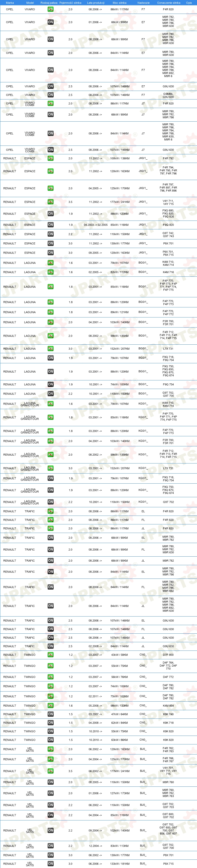The image size is (197, 868).
Task: Click diesel icon in Vel Satis P9X 715 row
Action: [51, 864]
